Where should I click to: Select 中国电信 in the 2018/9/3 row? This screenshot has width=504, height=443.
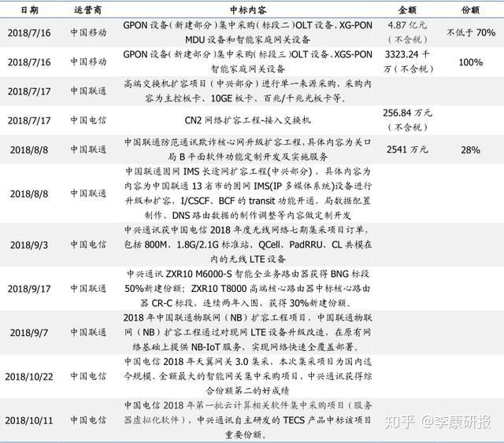88,245
